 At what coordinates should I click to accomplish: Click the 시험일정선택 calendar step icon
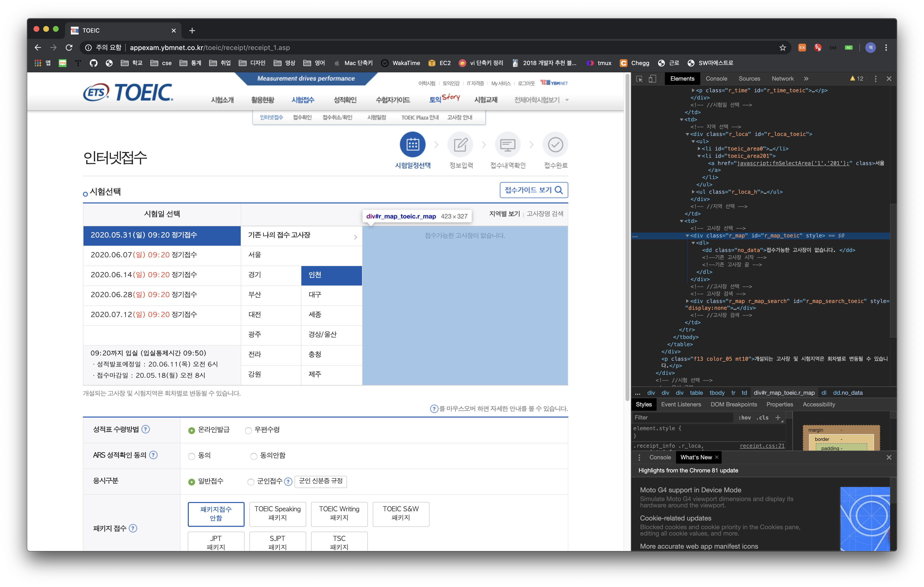click(x=412, y=145)
